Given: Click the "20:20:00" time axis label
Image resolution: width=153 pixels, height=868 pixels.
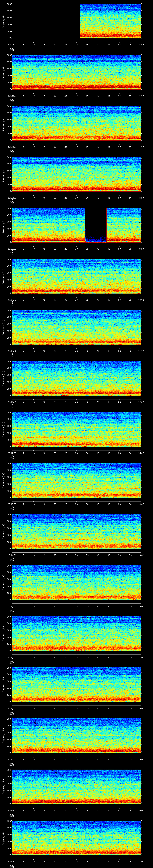Looking at the screenshot, I should click(x=12, y=861).
